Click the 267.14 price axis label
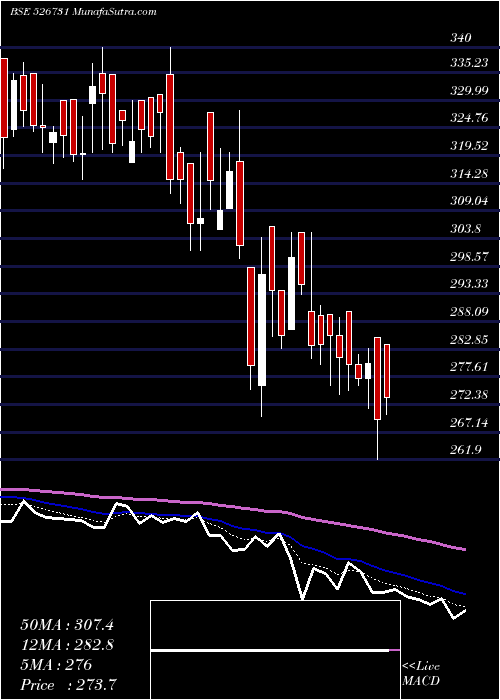Viewport: 500px width, 700px height. coord(469,422)
